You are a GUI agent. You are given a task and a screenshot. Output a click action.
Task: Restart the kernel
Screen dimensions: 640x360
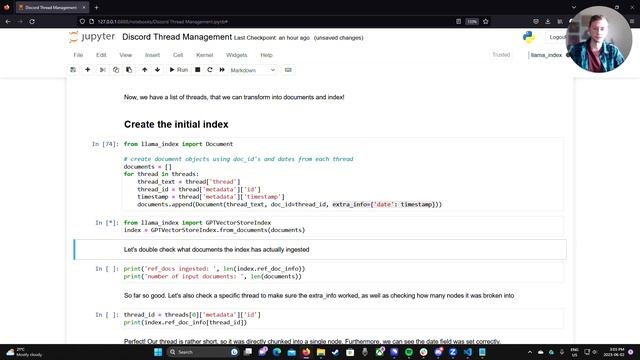click(210, 70)
